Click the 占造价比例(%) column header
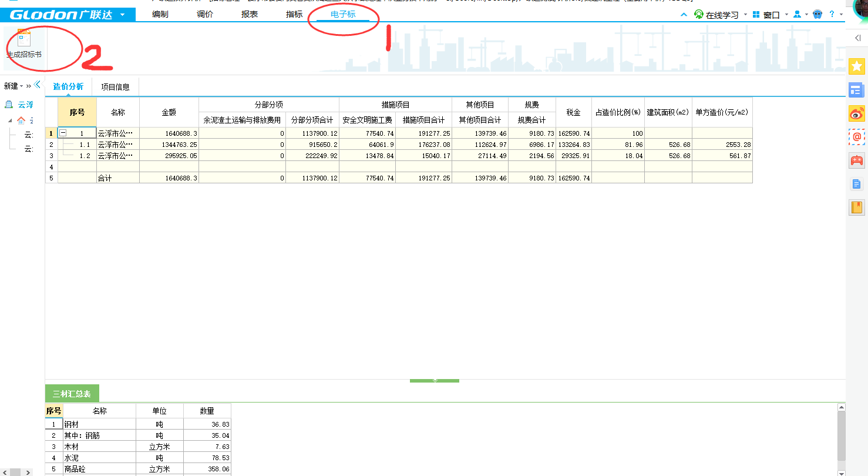 (618, 112)
